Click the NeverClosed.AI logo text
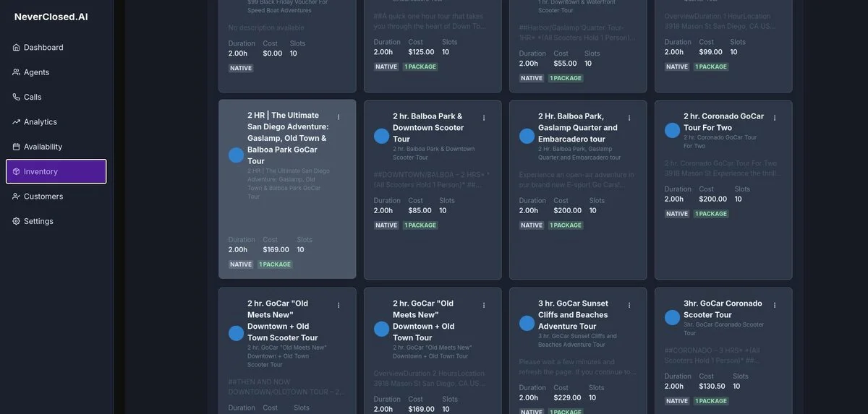868x414 pixels. pos(51,17)
